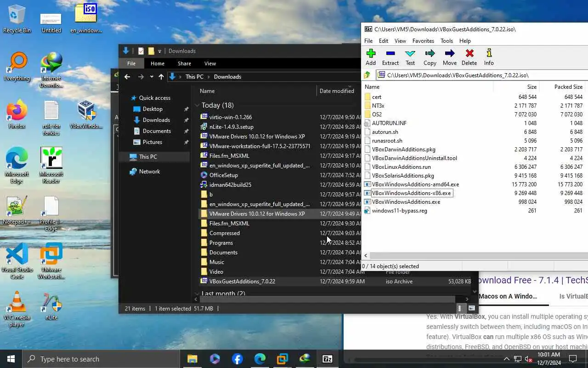Click Explorer horizontal scrollbar track
Image resolution: width=588 pixels, height=368 pixels.
[328, 299]
